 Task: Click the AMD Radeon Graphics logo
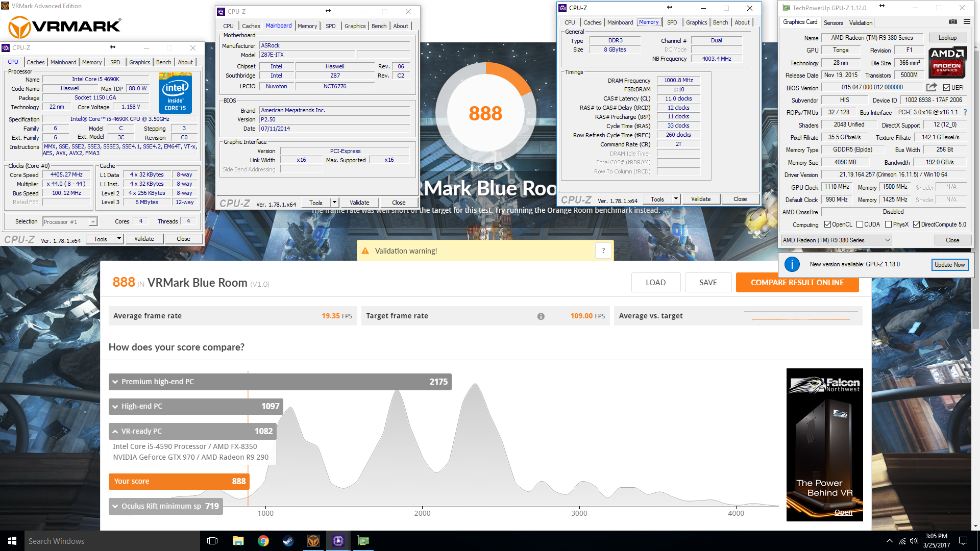point(947,62)
